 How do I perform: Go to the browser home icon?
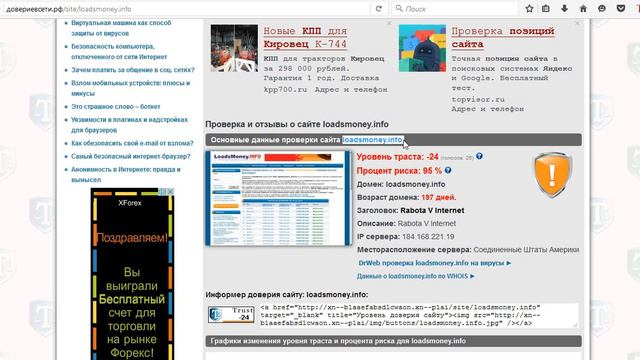click(583, 9)
